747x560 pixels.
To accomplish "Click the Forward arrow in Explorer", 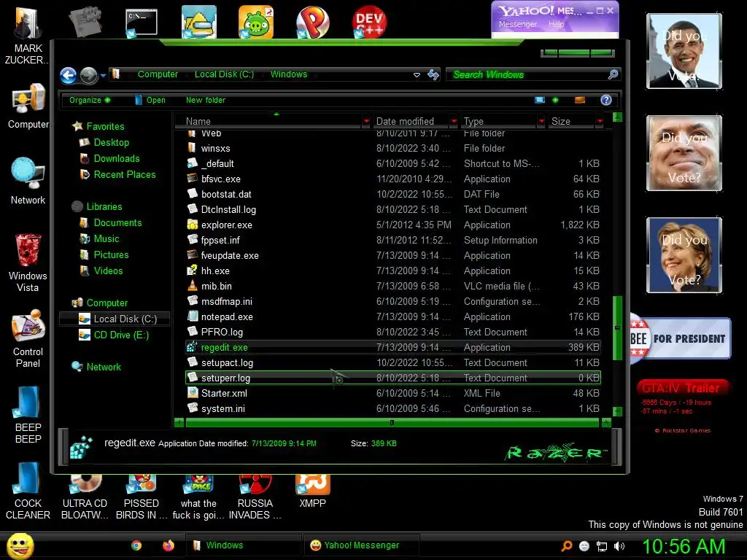I will (88, 75).
